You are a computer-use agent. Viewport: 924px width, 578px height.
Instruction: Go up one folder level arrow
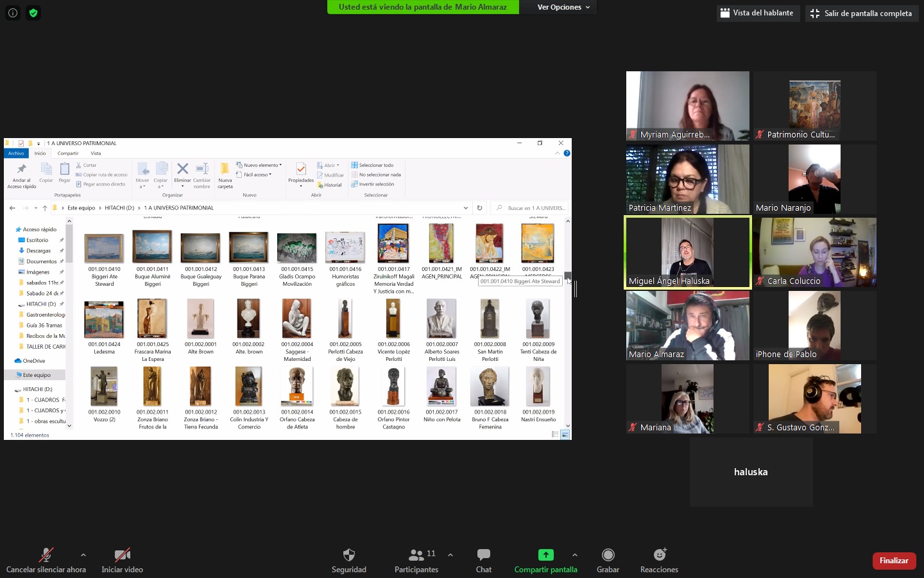click(45, 208)
